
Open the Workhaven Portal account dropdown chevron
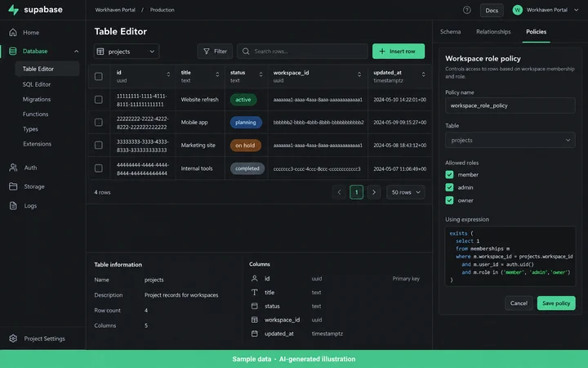(x=576, y=10)
